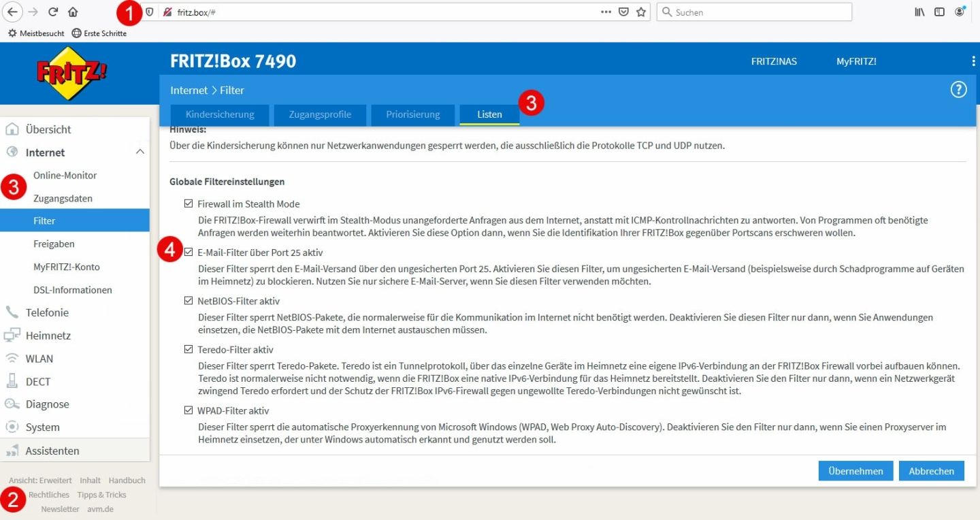Click the browser forward arrow
This screenshot has width=980, height=520.
[x=33, y=12]
